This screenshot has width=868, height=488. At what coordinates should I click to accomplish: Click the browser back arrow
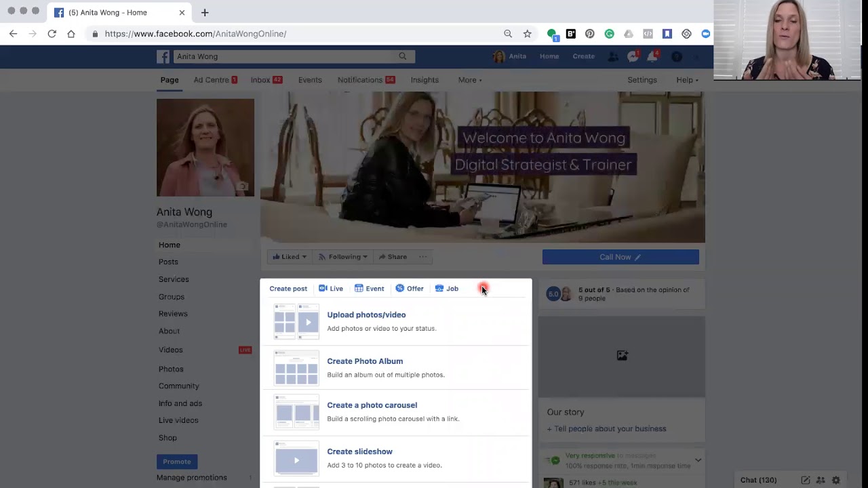[x=13, y=34]
